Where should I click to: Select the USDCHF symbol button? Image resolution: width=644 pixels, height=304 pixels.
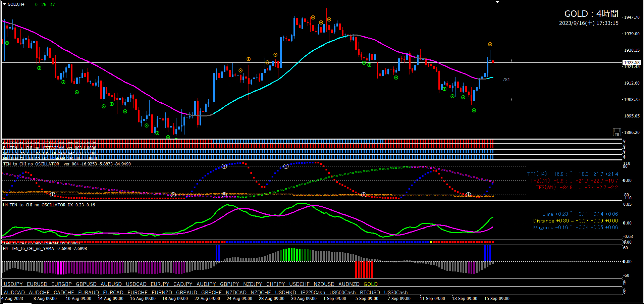(x=299, y=284)
